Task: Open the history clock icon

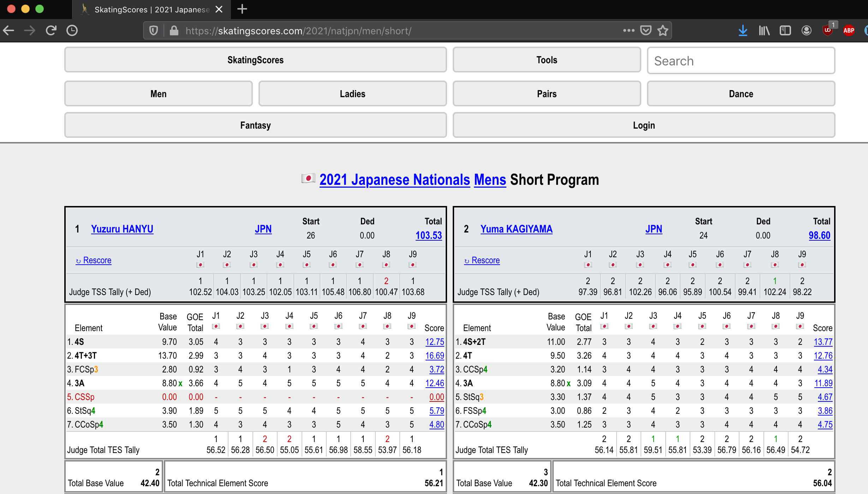Action: tap(72, 31)
